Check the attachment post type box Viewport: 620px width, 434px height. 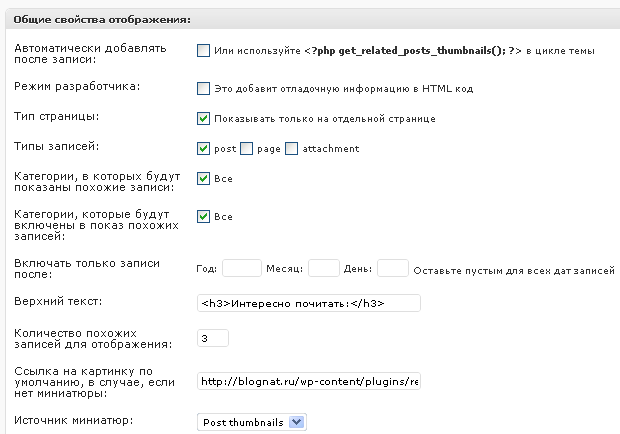[x=292, y=149]
